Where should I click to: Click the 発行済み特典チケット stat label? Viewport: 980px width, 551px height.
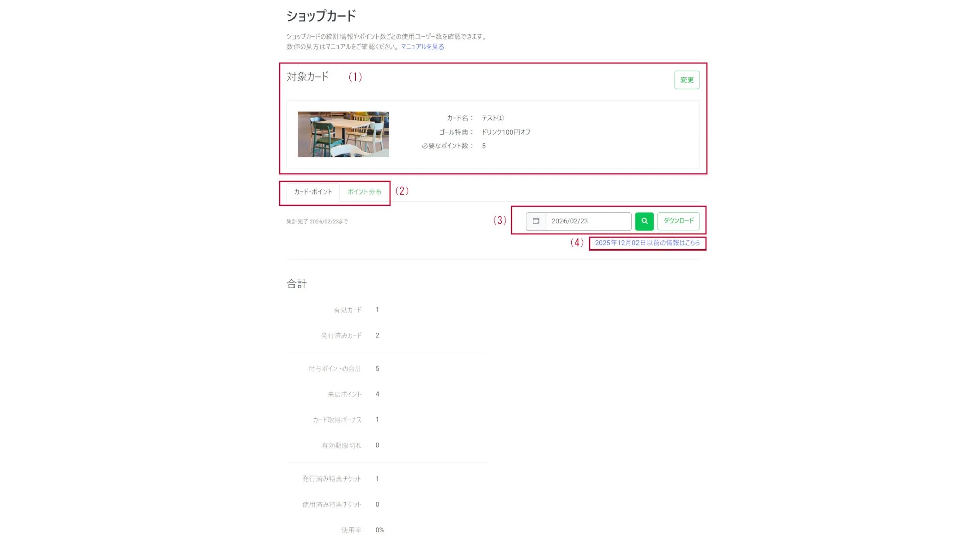[x=332, y=479]
